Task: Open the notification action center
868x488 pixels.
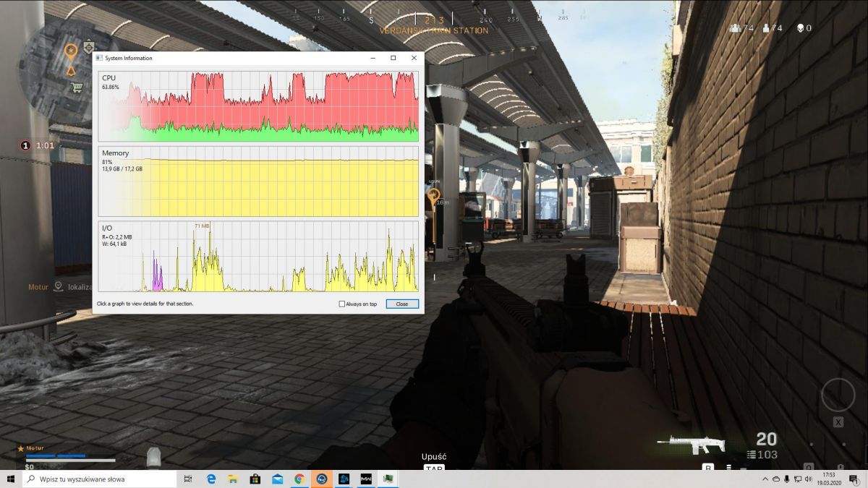Action: 854,479
